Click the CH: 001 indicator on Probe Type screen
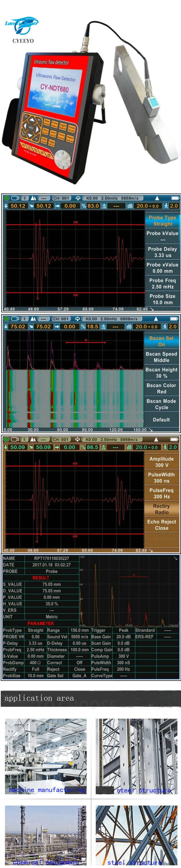Image resolution: width=181 pixels, height=868 pixels. pos(61,198)
